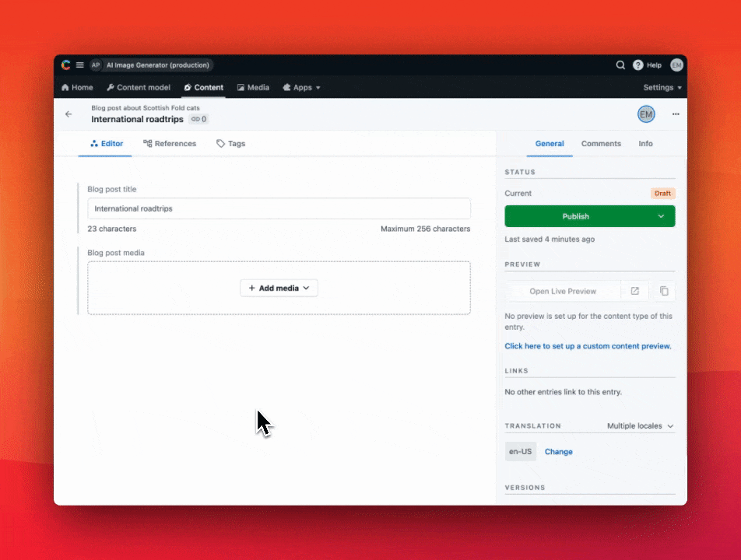
Task: Switch to the Tags tab
Action: pos(230,144)
